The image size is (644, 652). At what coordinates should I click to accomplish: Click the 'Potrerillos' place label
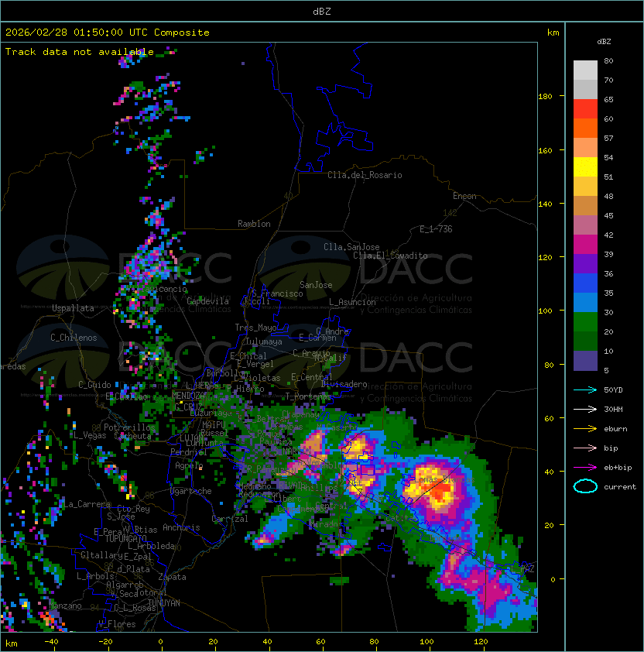(129, 427)
